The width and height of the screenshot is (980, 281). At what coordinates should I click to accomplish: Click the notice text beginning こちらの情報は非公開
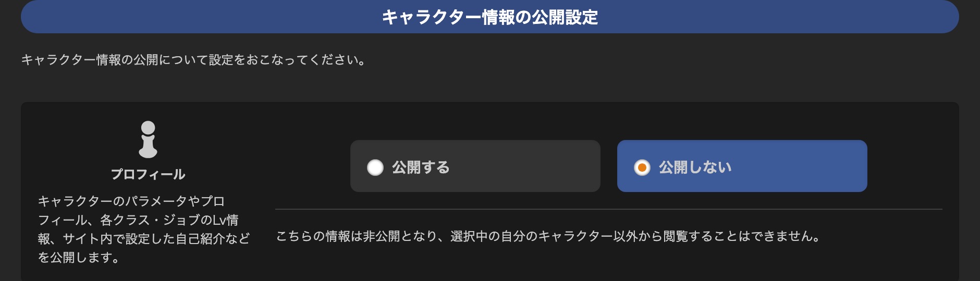(549, 236)
